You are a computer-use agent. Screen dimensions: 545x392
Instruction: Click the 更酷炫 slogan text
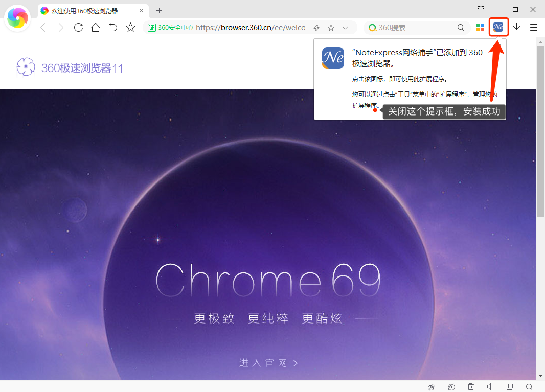[322, 318]
